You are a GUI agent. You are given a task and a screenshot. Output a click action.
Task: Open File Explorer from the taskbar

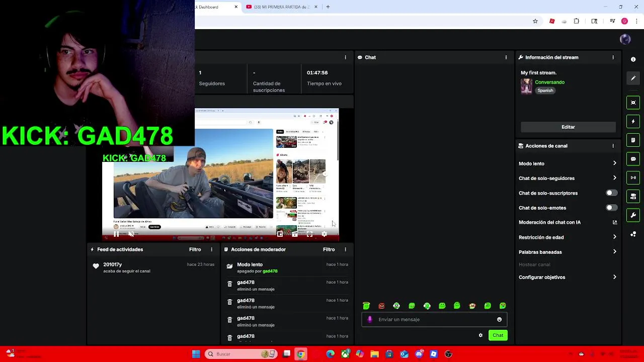click(x=374, y=354)
